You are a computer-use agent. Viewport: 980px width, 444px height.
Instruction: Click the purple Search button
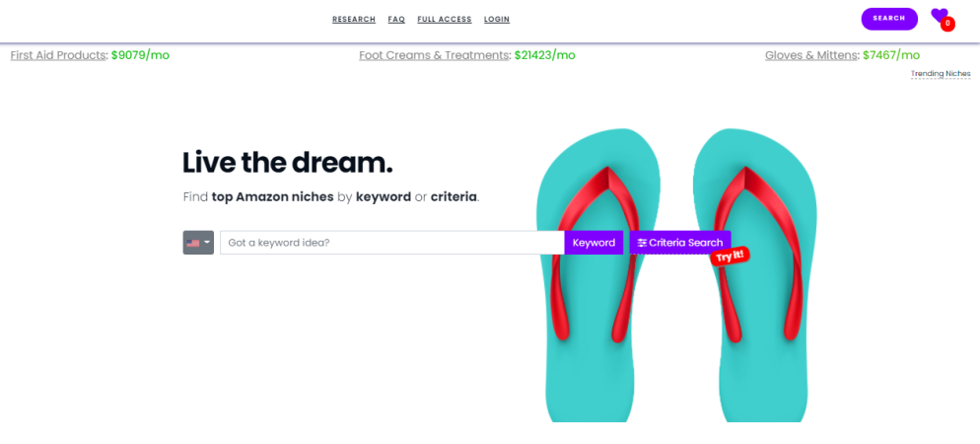889,19
